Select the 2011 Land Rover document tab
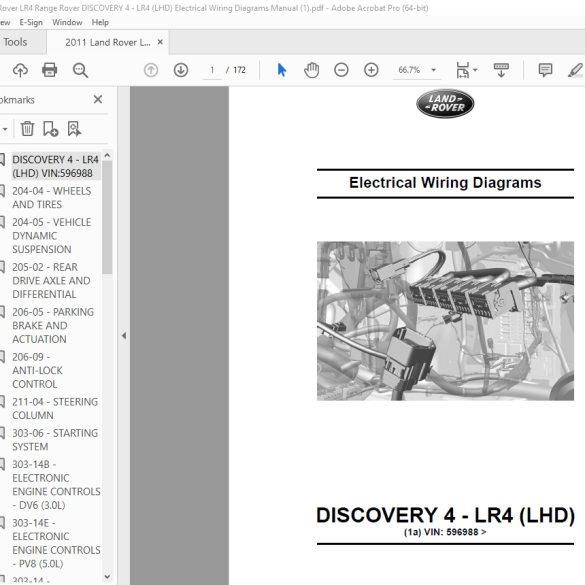This screenshot has height=585, width=585. click(x=107, y=43)
